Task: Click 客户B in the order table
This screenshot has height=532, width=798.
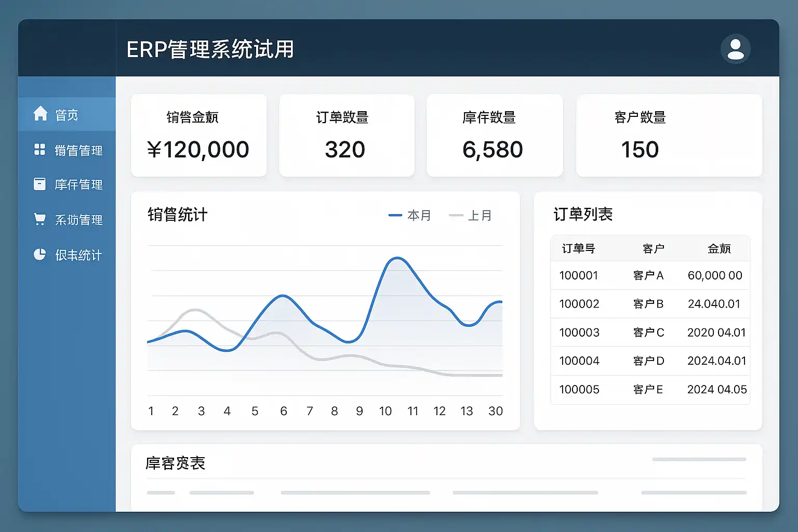Action: [648, 304]
